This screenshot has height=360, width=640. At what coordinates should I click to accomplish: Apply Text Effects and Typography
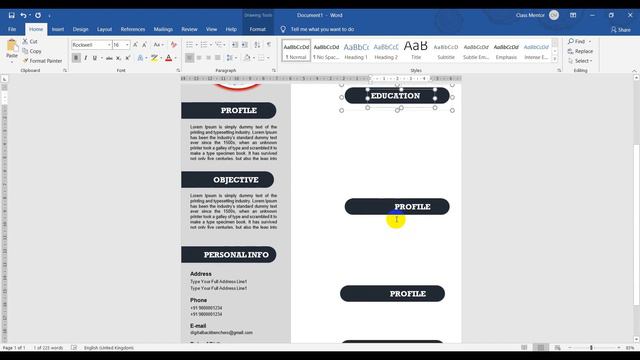click(140, 58)
